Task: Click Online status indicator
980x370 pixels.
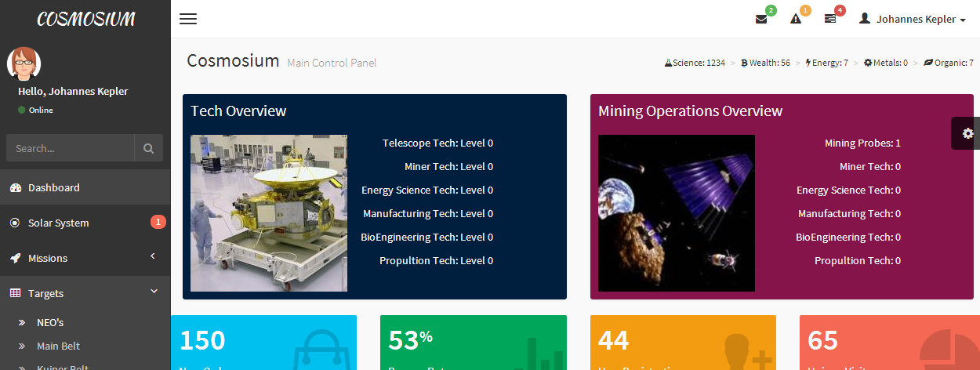Action: pyautogui.click(x=35, y=111)
